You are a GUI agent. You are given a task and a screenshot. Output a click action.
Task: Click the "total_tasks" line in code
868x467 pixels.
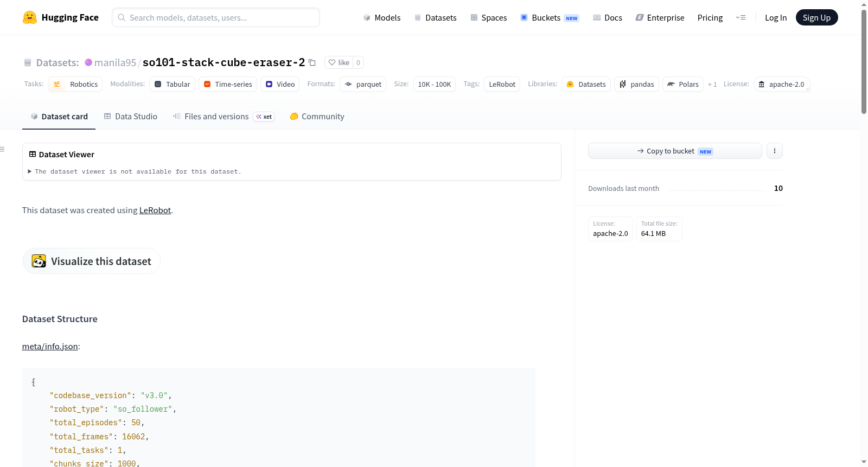coord(88,450)
